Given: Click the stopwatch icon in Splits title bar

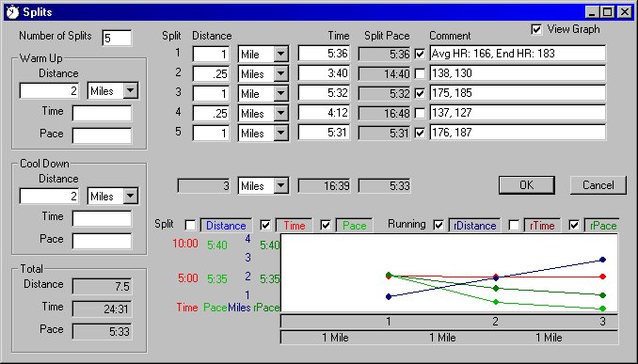Looking at the screenshot, I should pos(12,12).
